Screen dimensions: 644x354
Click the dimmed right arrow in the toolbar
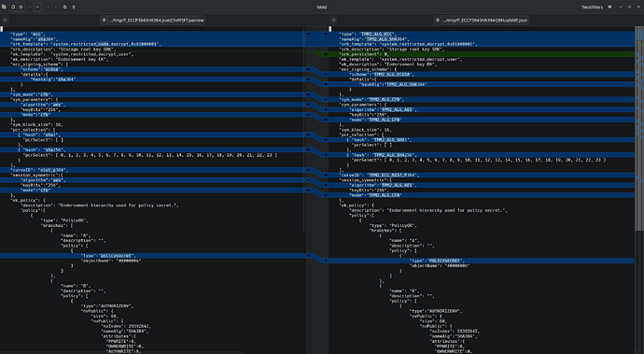[55, 7]
